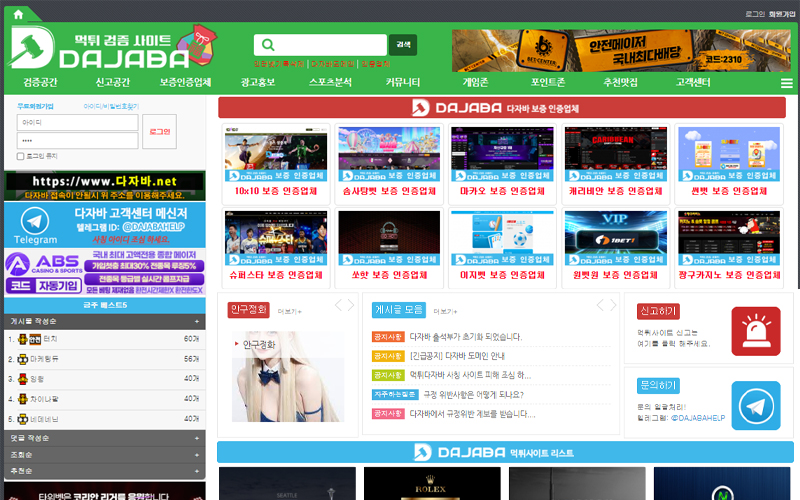This screenshot has height=500, width=800.
Task: Click the BET-CENTER ad banner
Action: [622, 50]
